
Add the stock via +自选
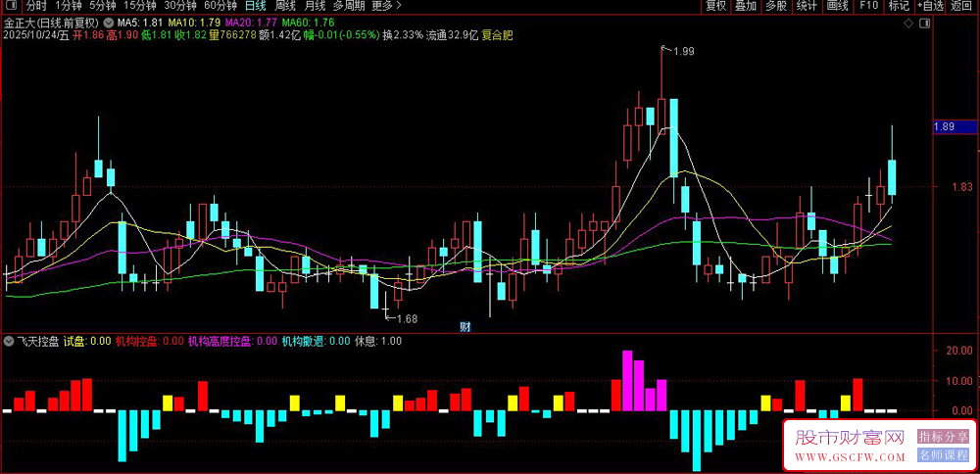(930, 6)
